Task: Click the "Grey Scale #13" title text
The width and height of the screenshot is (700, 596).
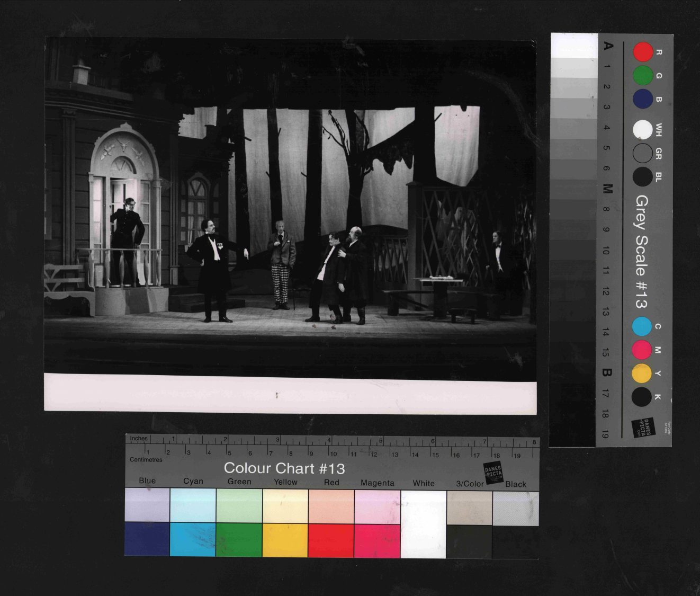Action: click(641, 252)
